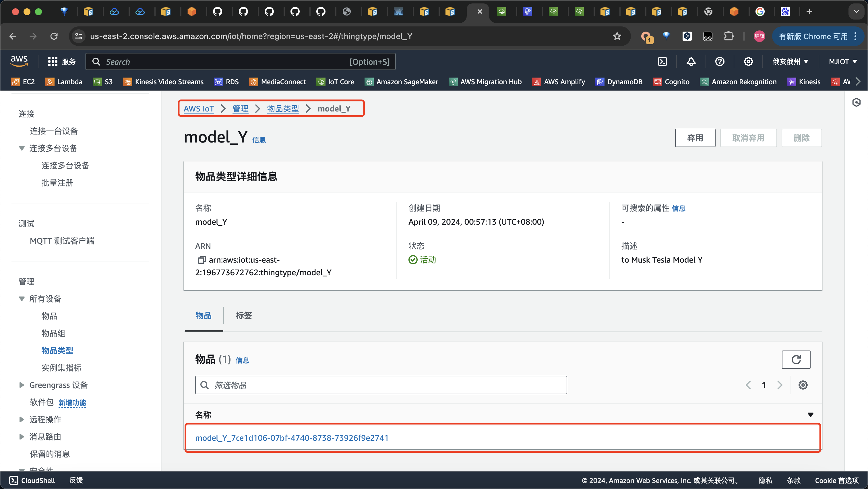Focus the 筛选物品 filter field

[x=381, y=385]
